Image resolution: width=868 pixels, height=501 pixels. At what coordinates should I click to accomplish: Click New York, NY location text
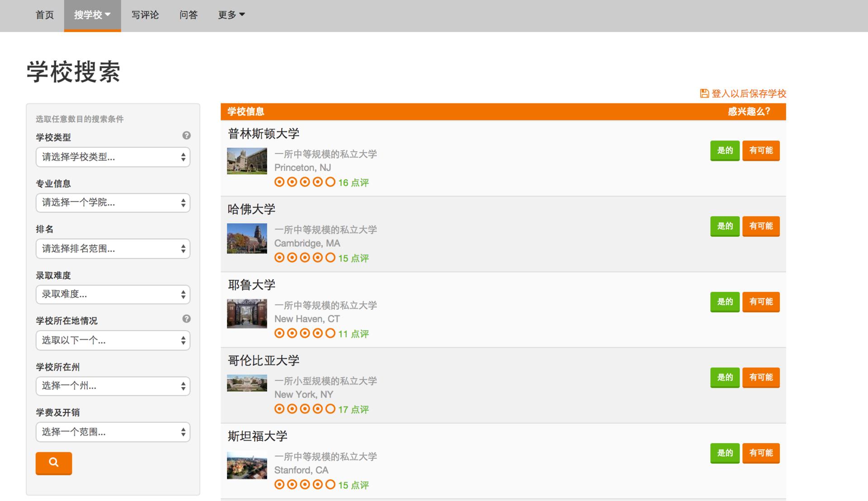303,394
